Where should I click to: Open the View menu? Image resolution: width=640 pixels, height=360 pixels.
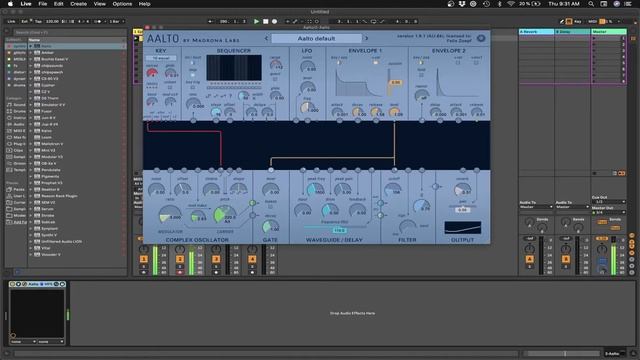click(100, 4)
